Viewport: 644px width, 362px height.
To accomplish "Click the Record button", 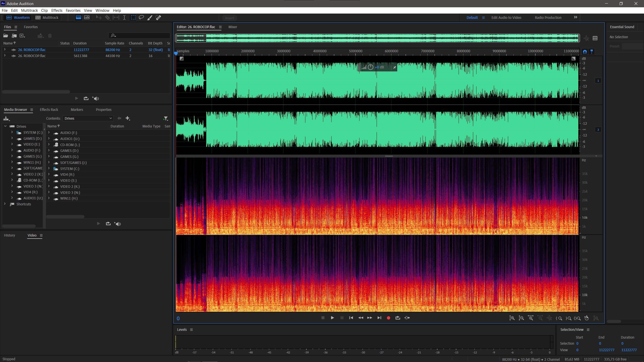I will coord(388,318).
